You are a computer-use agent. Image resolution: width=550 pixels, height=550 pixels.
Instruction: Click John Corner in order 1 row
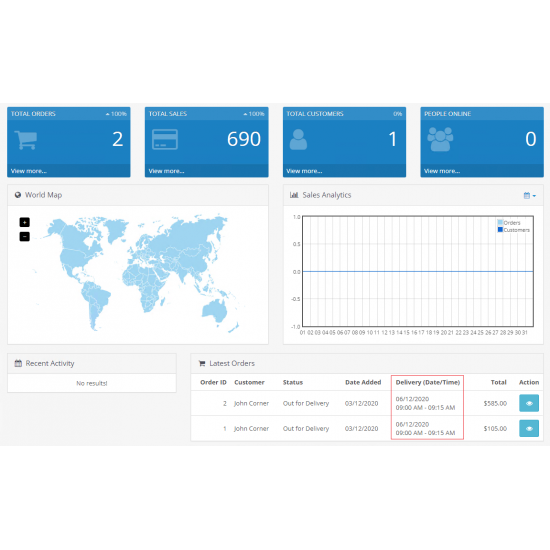pos(251,429)
